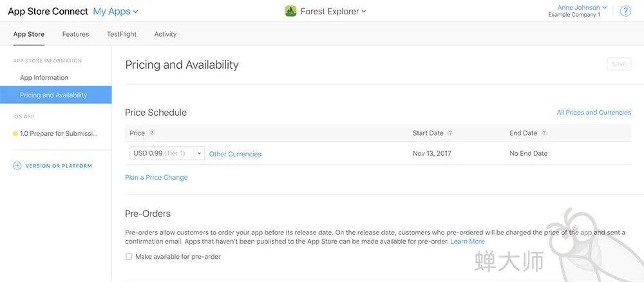The height and width of the screenshot is (282, 644).
Task: Expand the My Apps menu
Action: click(115, 12)
